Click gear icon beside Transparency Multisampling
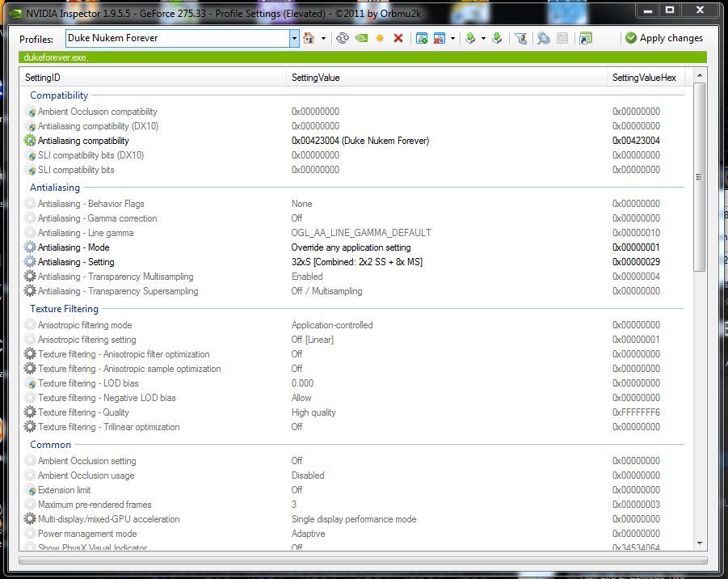728x579 pixels. (30, 276)
